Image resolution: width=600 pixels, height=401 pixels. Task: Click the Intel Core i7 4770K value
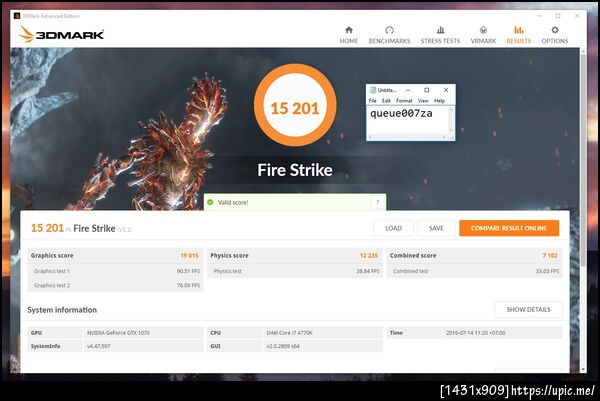click(x=290, y=333)
